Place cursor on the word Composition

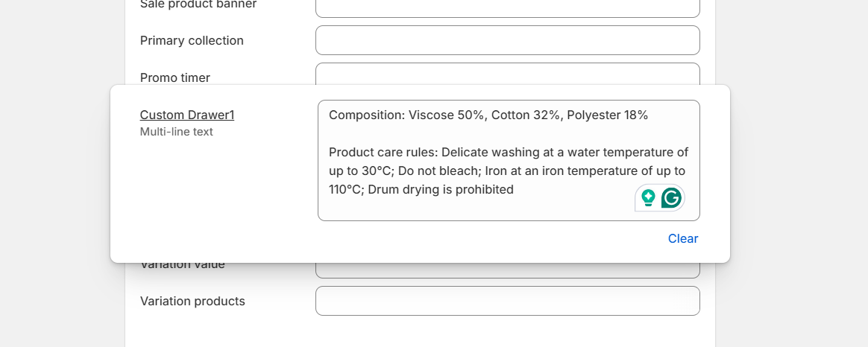(365, 115)
